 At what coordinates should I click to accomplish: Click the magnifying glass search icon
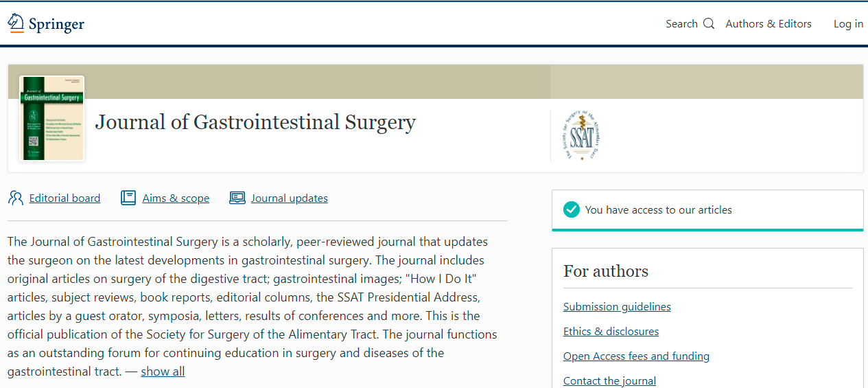click(x=709, y=24)
